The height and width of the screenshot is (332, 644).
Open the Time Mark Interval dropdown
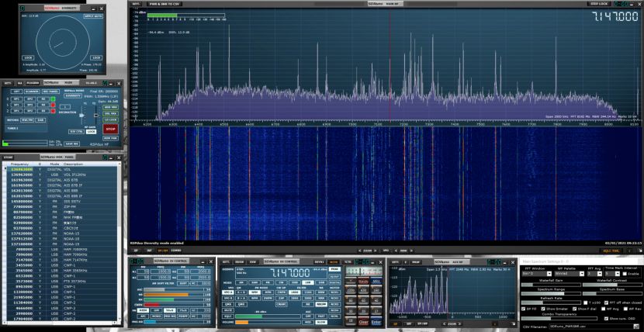pyautogui.click(x=612, y=274)
